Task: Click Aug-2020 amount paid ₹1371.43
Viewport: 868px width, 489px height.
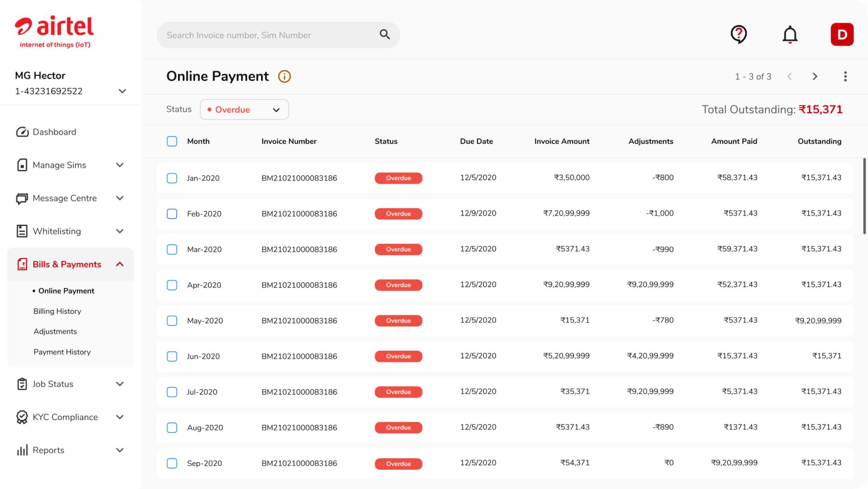Action: point(740,427)
